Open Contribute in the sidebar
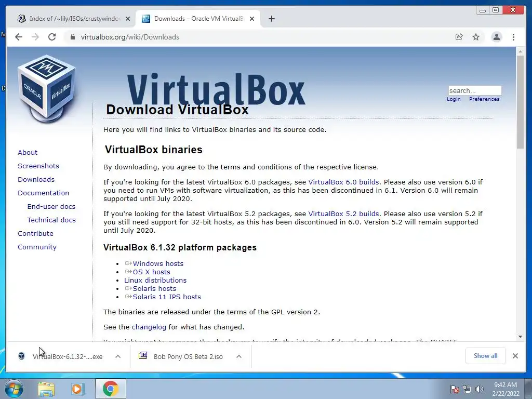 (x=35, y=233)
